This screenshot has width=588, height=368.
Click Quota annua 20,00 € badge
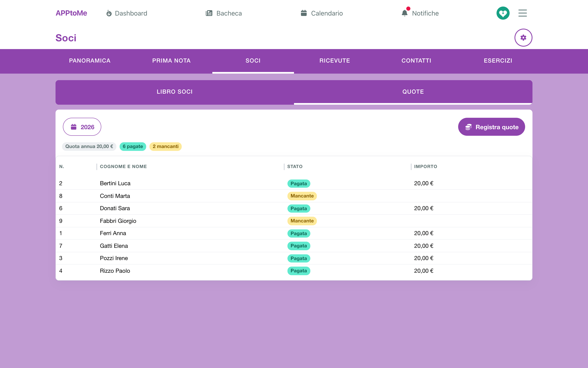click(89, 147)
